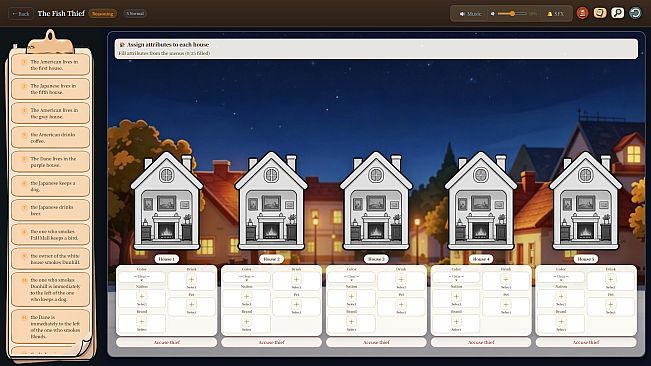The height and width of the screenshot is (366, 651).
Task: Toggle the SFX sound button
Action: pyautogui.click(x=556, y=14)
